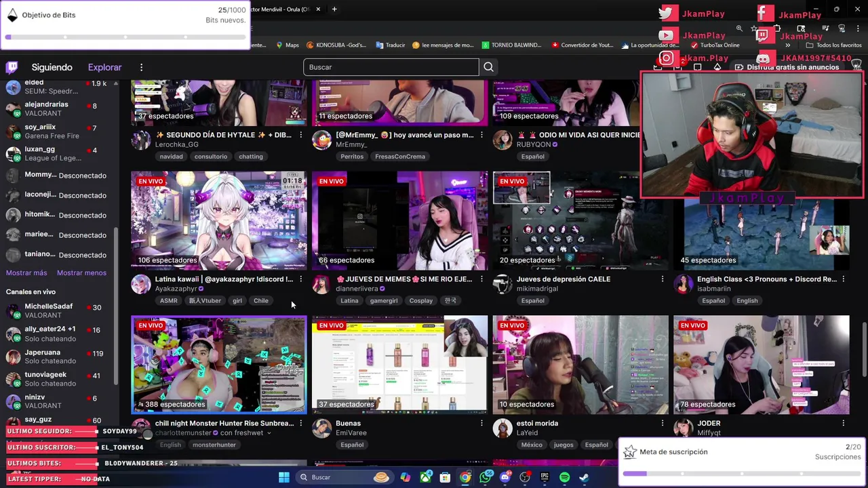Select the Cosplay tag
The height and width of the screenshot is (488, 868).
tap(420, 301)
